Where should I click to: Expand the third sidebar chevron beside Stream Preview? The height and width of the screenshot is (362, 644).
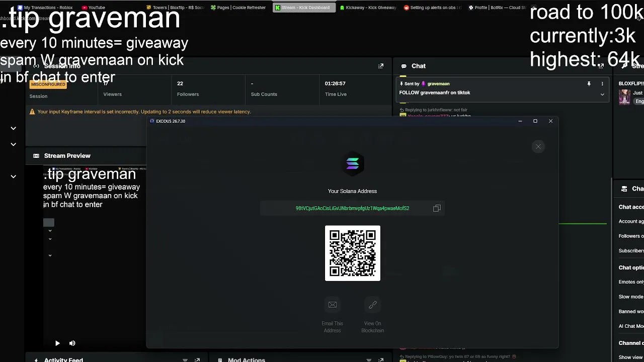(x=14, y=176)
